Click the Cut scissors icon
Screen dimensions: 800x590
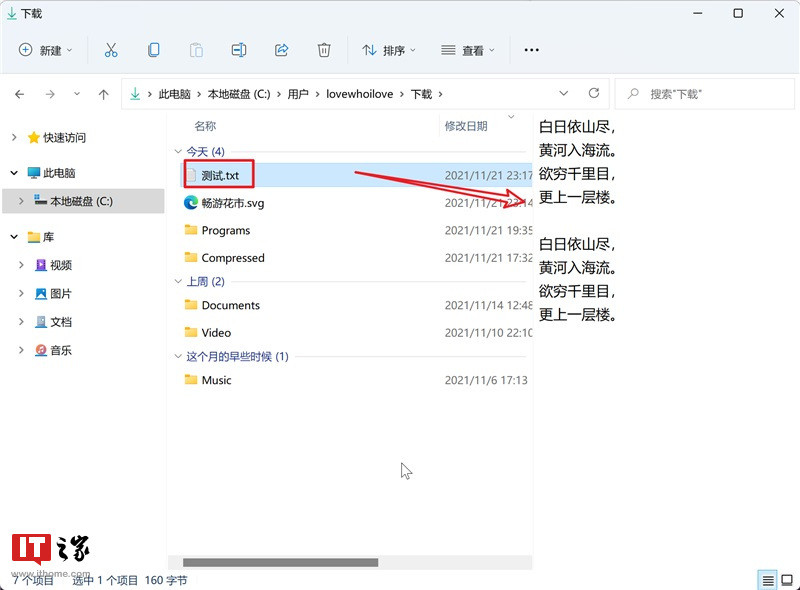pos(111,50)
